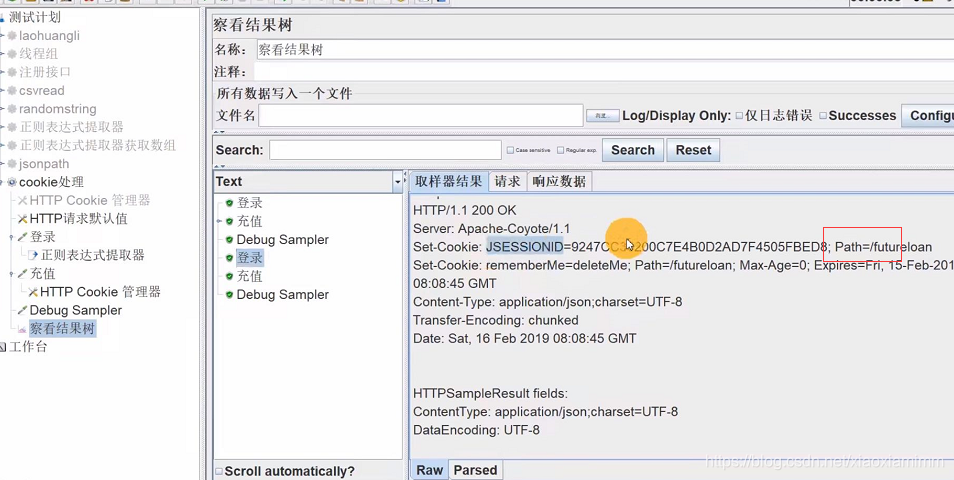954x480 pixels.
Task: Click the gear icon beside randomstring
Action: point(12,109)
